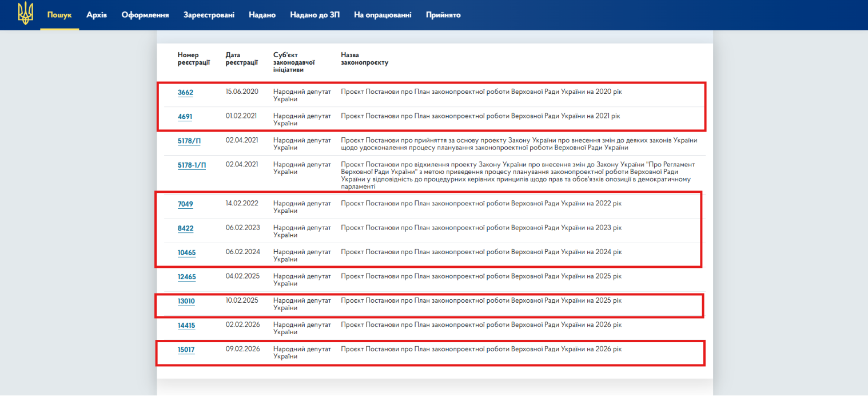Viewport: 868px width, 396px height.
Task: Click the title for the 2021 plan
Action: coord(480,116)
